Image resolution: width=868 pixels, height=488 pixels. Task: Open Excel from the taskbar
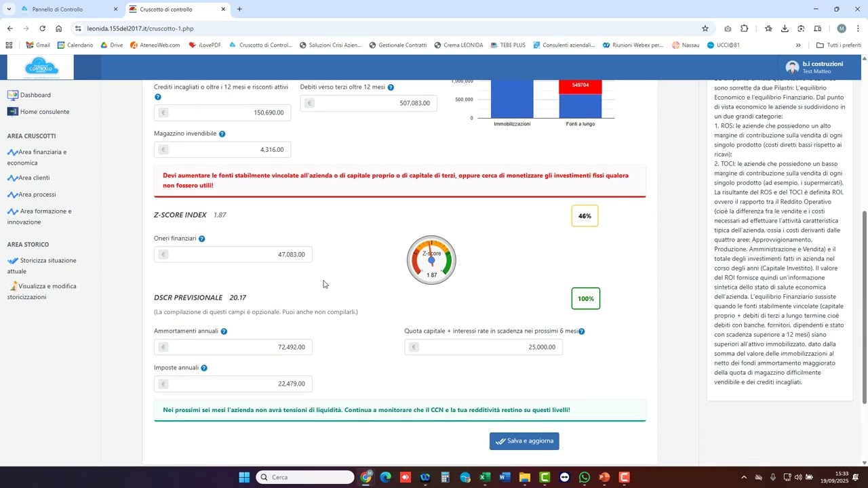485,477
